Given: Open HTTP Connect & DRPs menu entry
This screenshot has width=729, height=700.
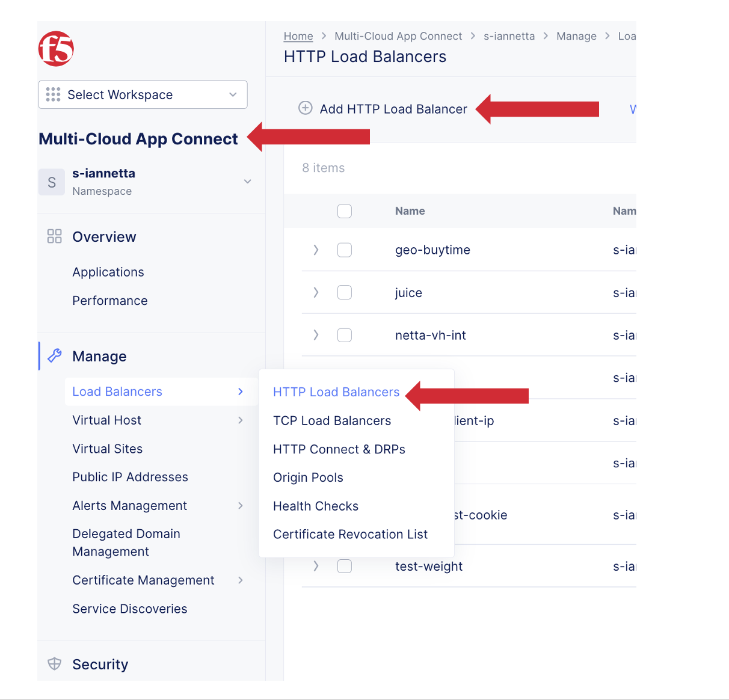Looking at the screenshot, I should pos(339,449).
